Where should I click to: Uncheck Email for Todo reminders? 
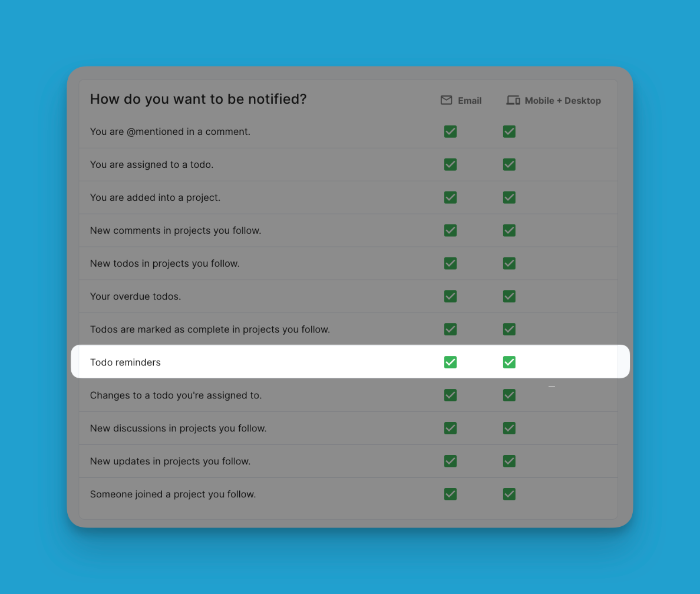pyautogui.click(x=450, y=362)
